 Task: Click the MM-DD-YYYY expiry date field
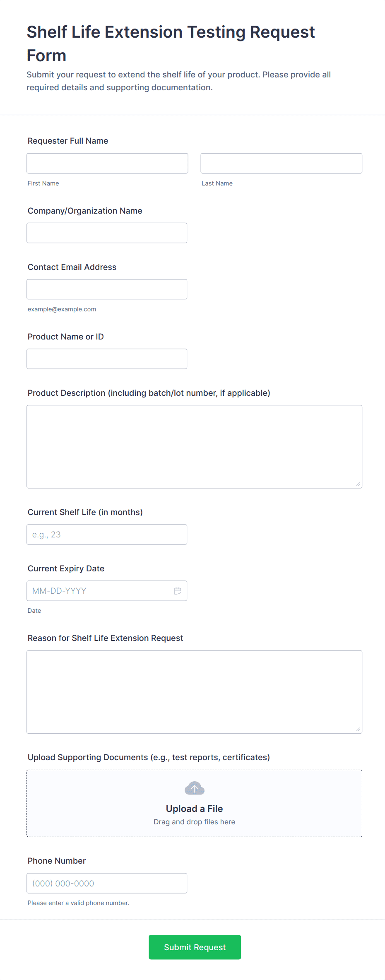(99, 591)
